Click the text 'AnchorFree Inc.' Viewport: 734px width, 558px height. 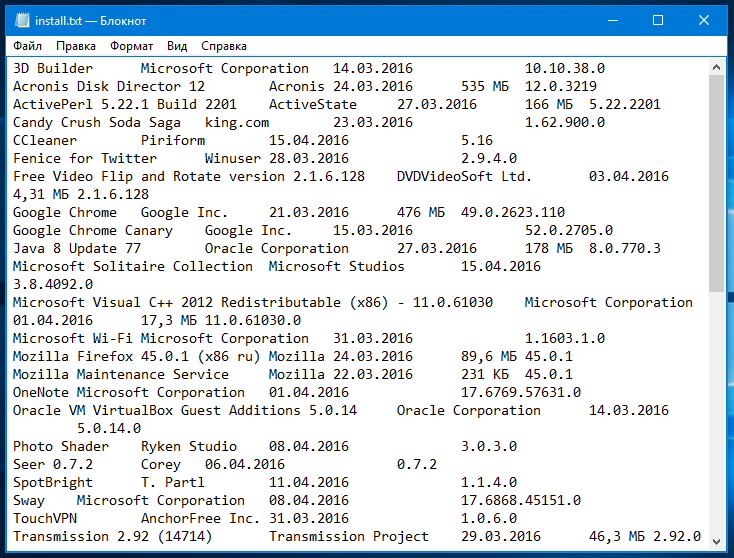[200, 519]
